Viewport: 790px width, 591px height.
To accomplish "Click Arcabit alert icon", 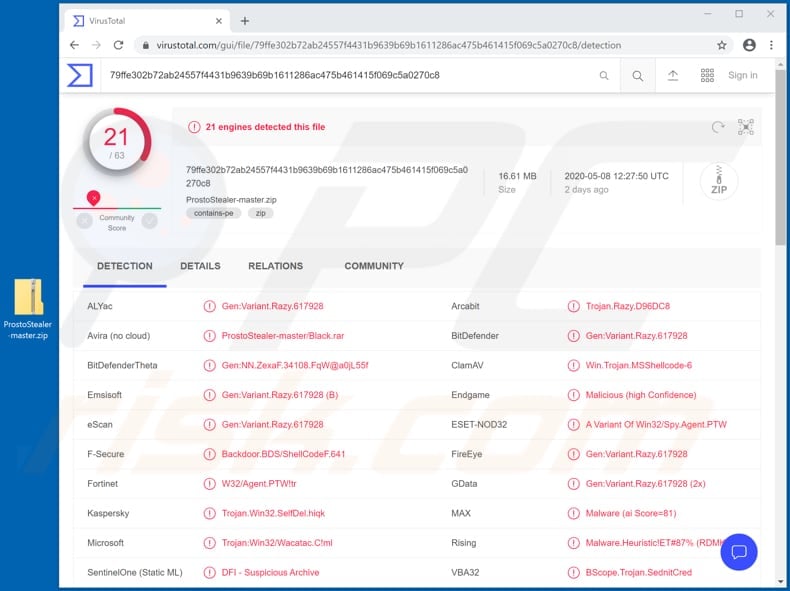I will 573,306.
